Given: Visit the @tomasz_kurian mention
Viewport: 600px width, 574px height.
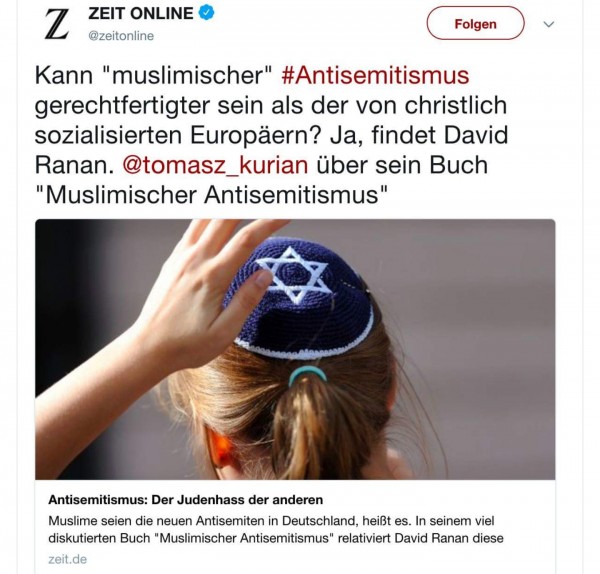Looking at the screenshot, I should [x=215, y=165].
